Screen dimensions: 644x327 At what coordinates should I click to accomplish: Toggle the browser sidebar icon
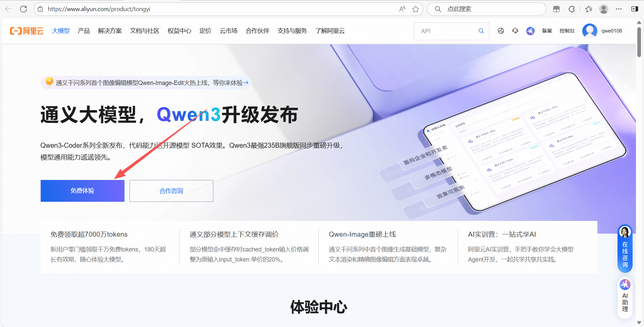(x=635, y=9)
